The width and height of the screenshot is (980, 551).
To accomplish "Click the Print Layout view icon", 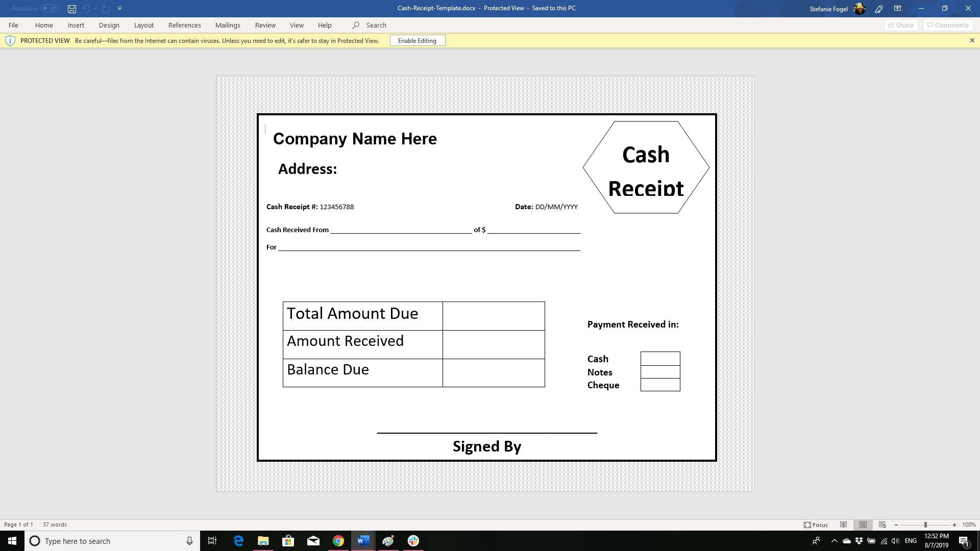I will [x=864, y=525].
